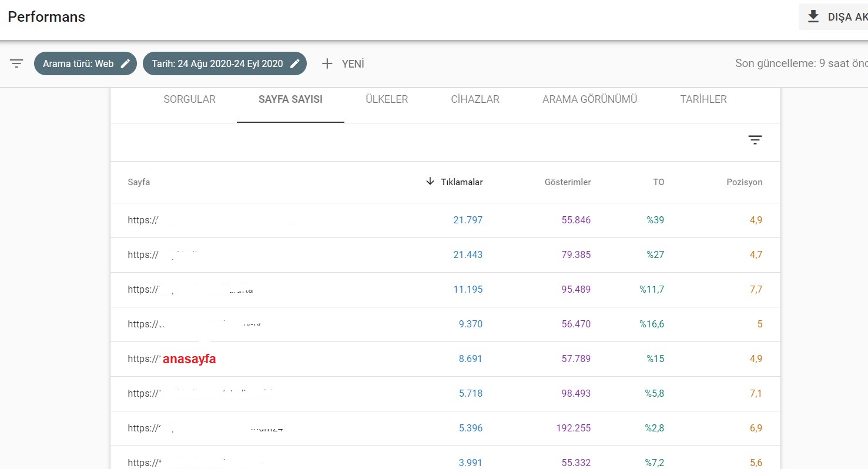Click the 6,9 position value
The image size is (868, 469).
756,428
